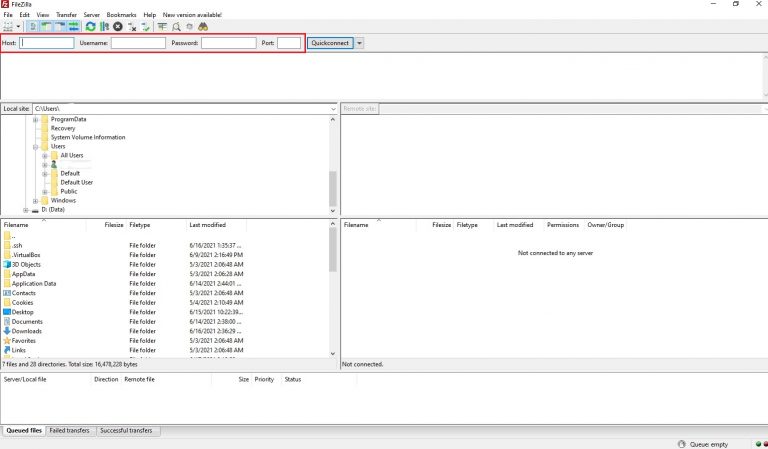This screenshot has width=768, height=449.
Task: Toggle local directory tree display
Action: tap(47, 26)
